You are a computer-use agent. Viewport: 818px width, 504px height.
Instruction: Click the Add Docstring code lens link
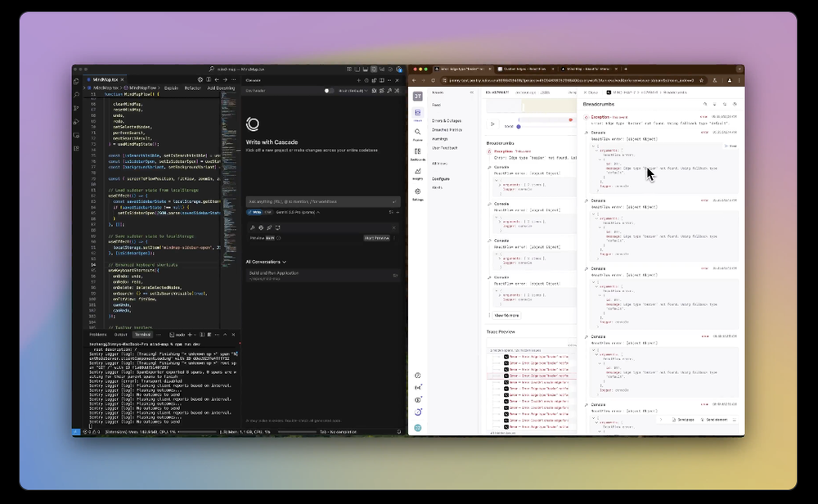[221, 88]
